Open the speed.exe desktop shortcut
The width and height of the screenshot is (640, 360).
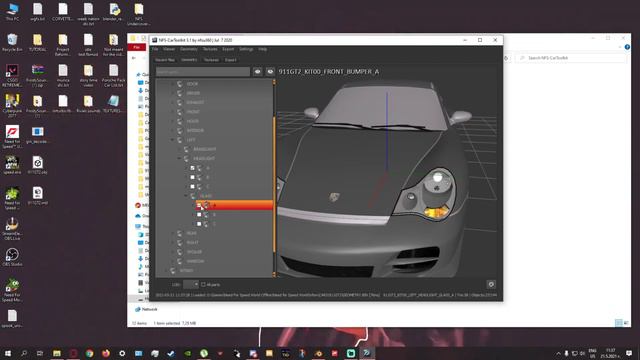12,165
